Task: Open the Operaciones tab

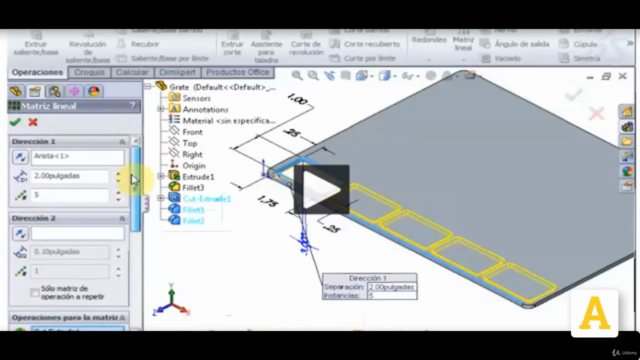Action: tap(37, 72)
